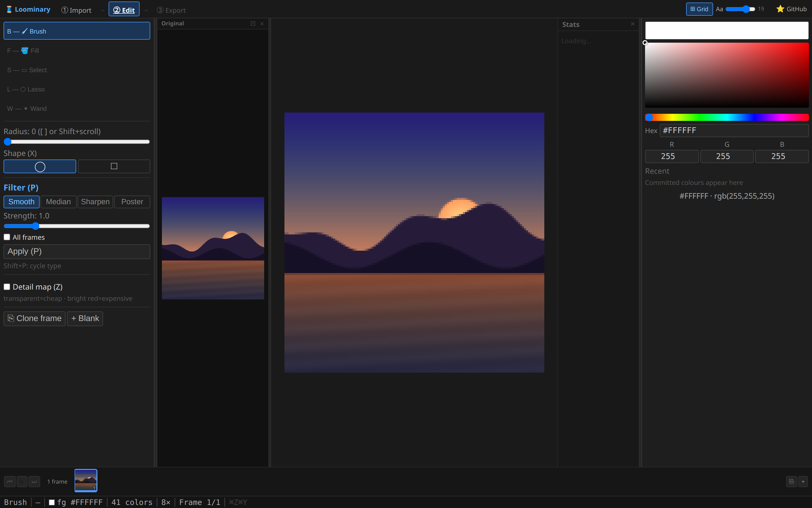The width and height of the screenshot is (812, 508).
Task: Click '#FFFFFF · rgb(255,255,255)' readout
Action: (x=727, y=196)
